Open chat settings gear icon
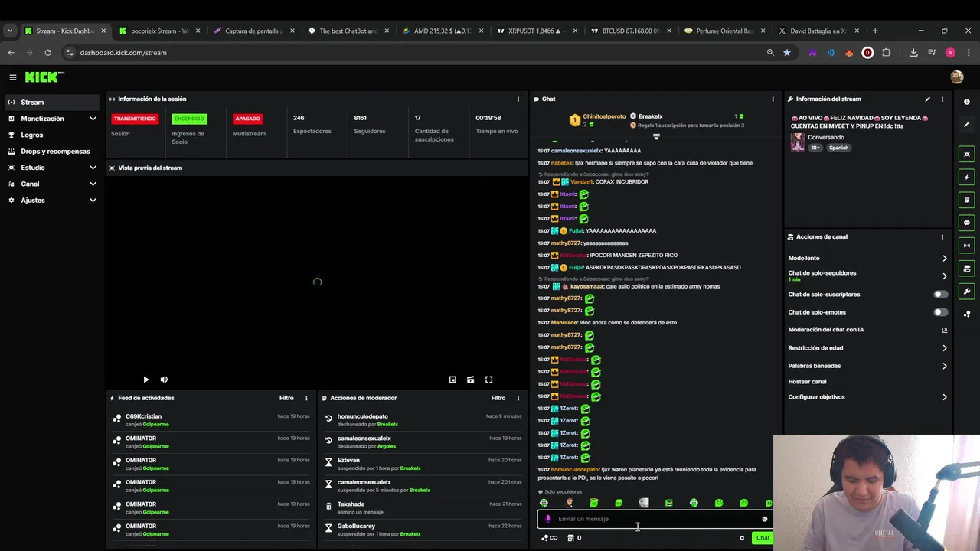Viewport: 980px width, 551px height. pyautogui.click(x=741, y=538)
